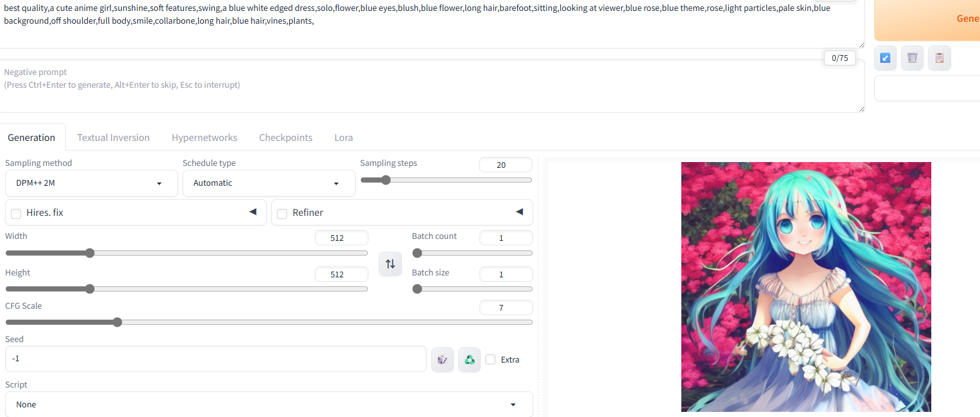Enable the Refiner checkbox
The width and height of the screenshot is (980, 417).
(282, 213)
